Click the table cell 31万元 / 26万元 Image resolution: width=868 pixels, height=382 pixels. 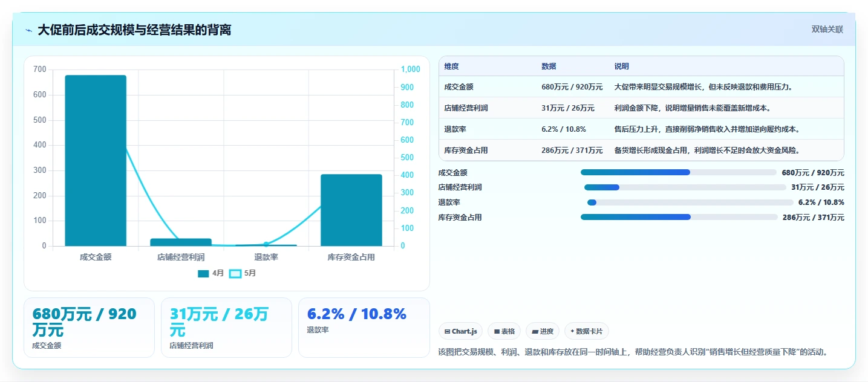[x=568, y=108]
